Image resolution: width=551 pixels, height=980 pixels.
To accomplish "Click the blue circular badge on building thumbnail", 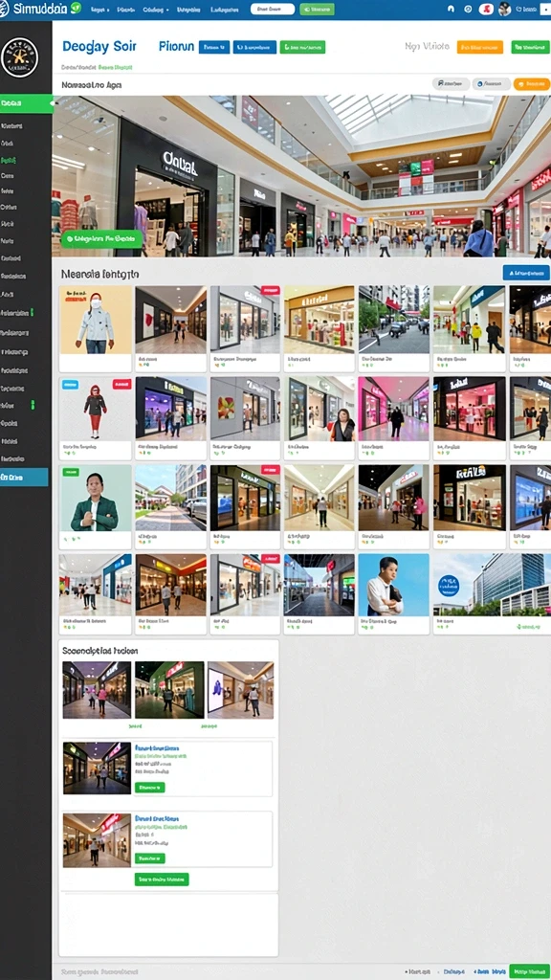I will pyautogui.click(x=449, y=586).
